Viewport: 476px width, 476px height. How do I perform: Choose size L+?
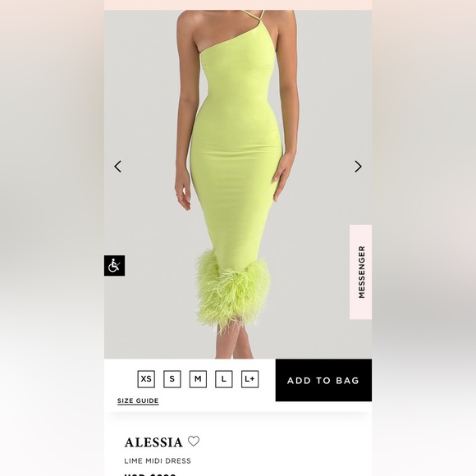[249, 379]
